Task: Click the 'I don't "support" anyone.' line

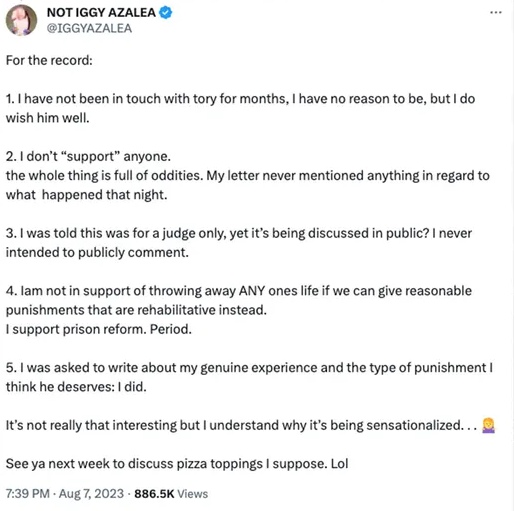Action: 88,156
